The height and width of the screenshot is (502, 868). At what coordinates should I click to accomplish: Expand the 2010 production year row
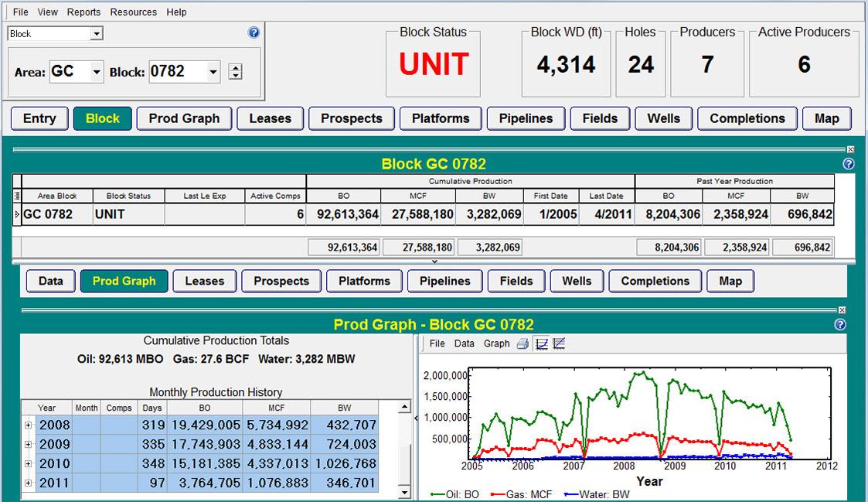tap(29, 464)
